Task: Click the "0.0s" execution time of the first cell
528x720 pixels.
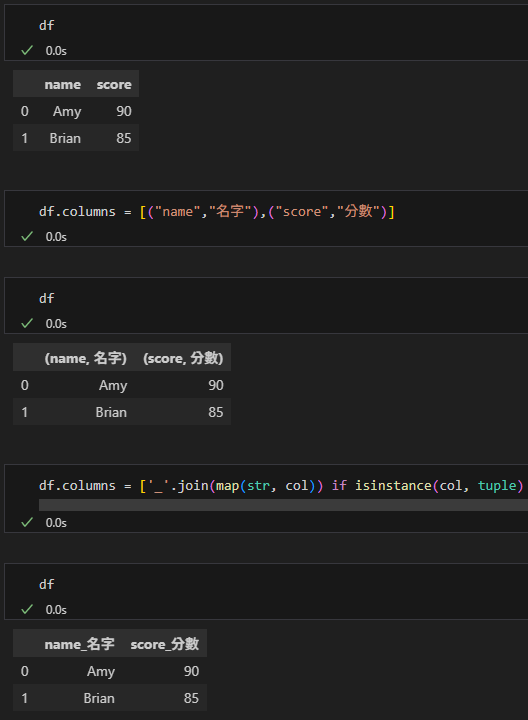Action: click(x=56, y=51)
